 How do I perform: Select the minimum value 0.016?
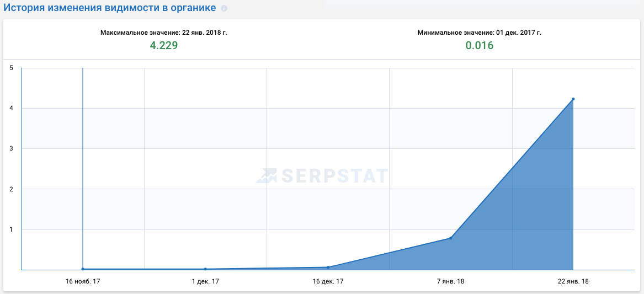(x=480, y=46)
